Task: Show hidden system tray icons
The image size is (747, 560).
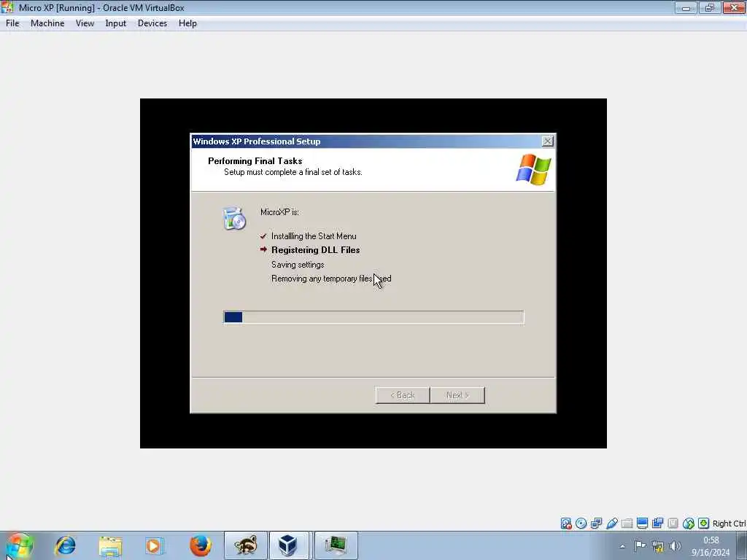Action: pos(622,546)
